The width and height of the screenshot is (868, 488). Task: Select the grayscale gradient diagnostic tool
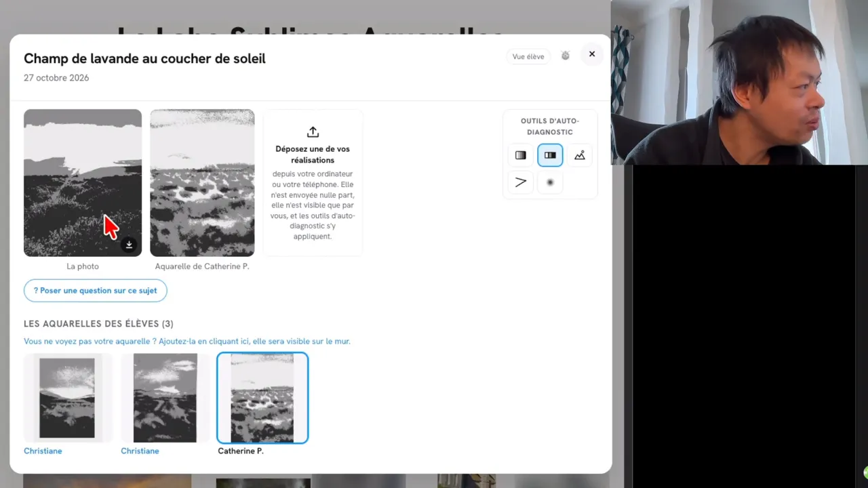(520, 155)
